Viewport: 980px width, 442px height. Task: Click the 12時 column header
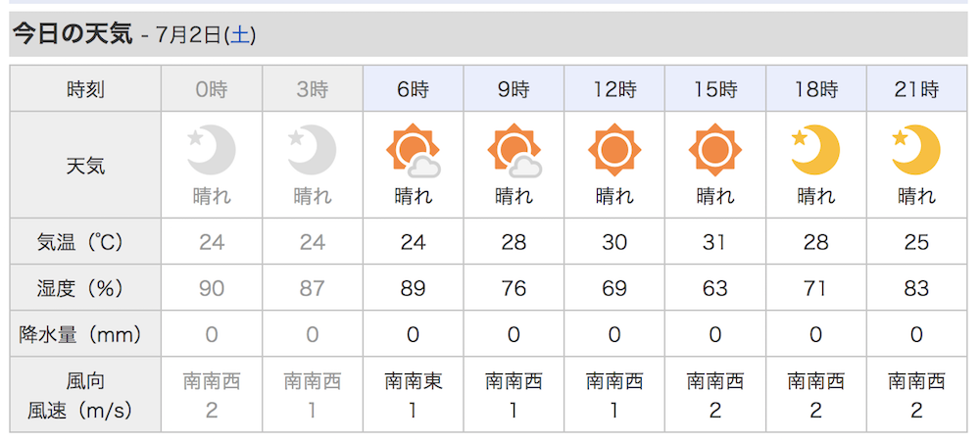click(x=614, y=89)
